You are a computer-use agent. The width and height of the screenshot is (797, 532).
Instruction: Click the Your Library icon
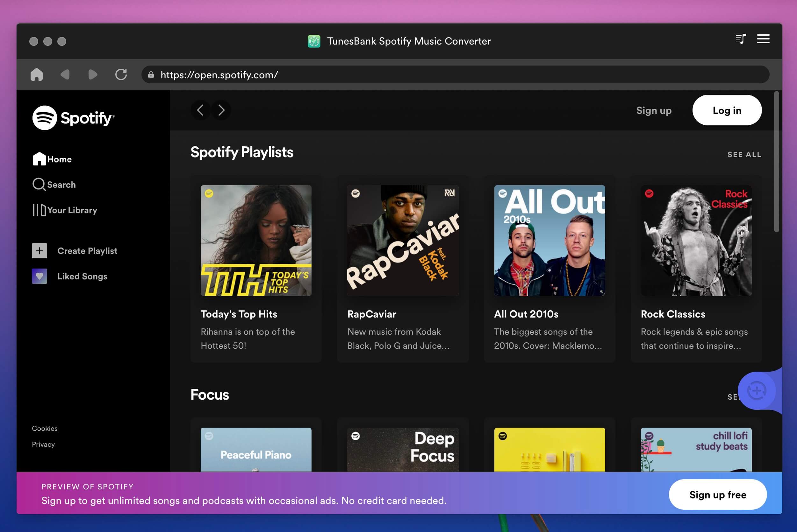click(38, 210)
